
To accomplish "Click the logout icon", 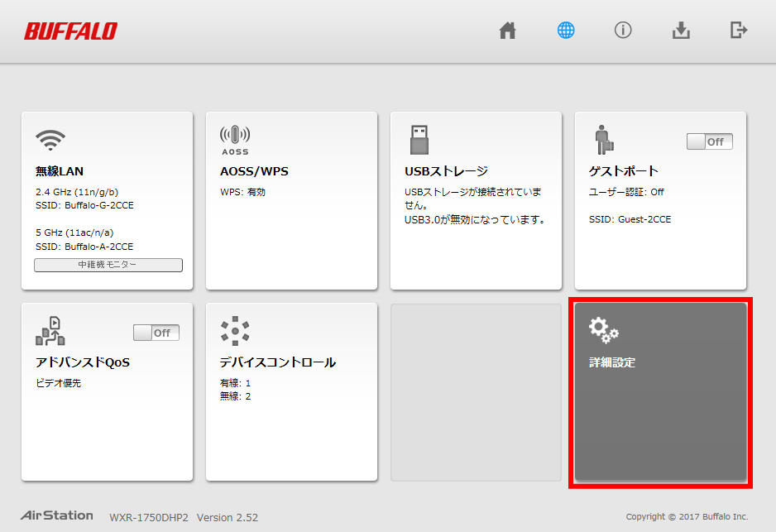I will pos(739,30).
